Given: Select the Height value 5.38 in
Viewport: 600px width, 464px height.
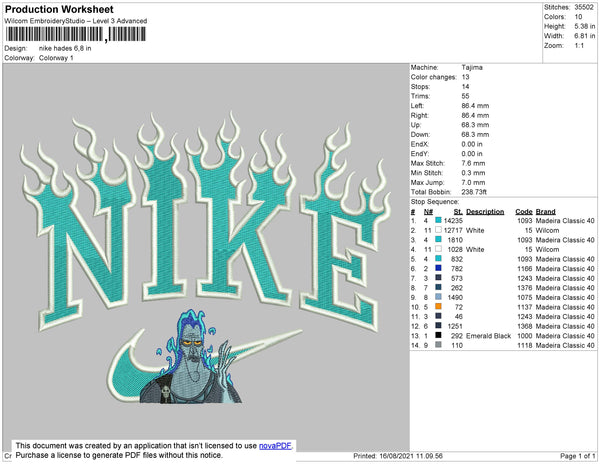Looking at the screenshot, I should coord(585,26).
